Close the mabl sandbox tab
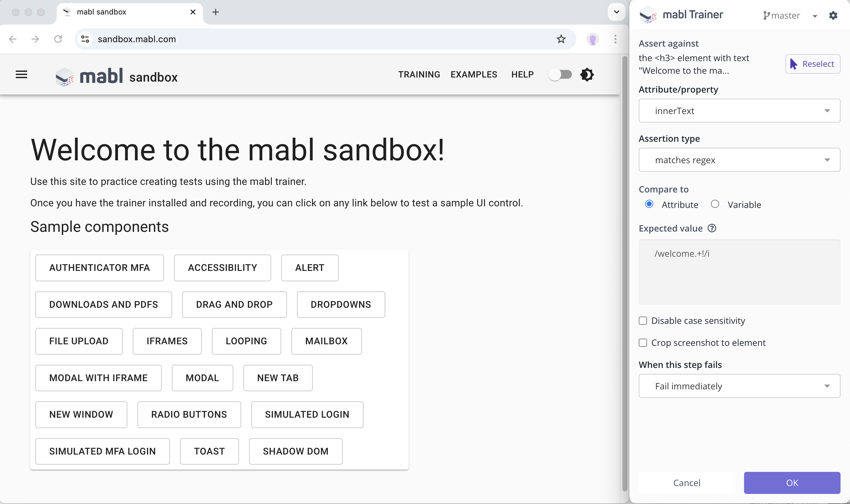This screenshot has height=504, width=850. (x=193, y=12)
